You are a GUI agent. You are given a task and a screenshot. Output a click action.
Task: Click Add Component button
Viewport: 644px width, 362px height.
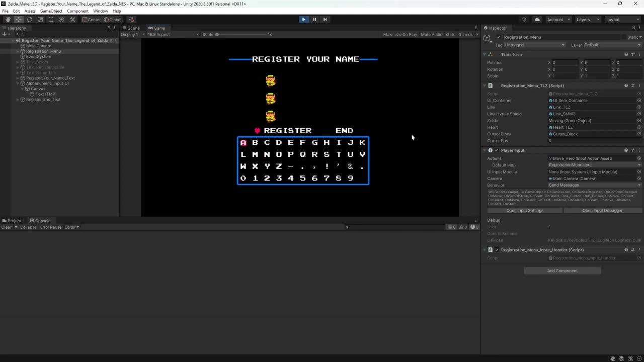(x=562, y=271)
